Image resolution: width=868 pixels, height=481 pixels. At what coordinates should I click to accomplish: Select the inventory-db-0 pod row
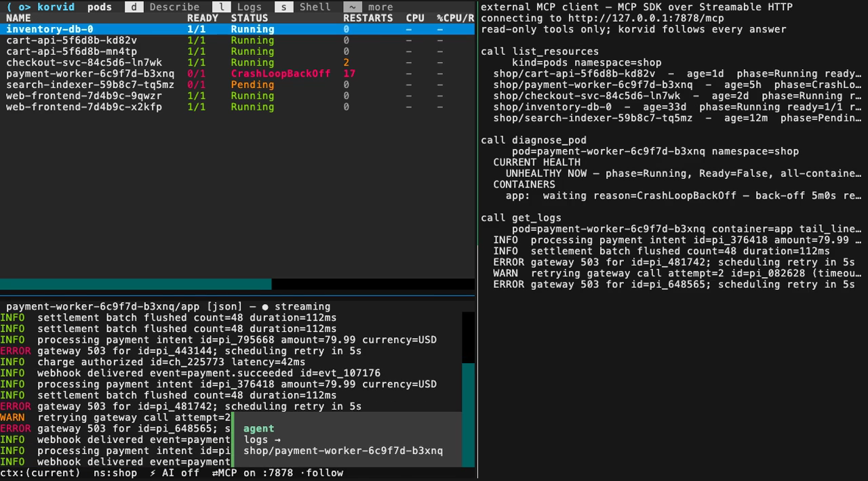click(237, 29)
